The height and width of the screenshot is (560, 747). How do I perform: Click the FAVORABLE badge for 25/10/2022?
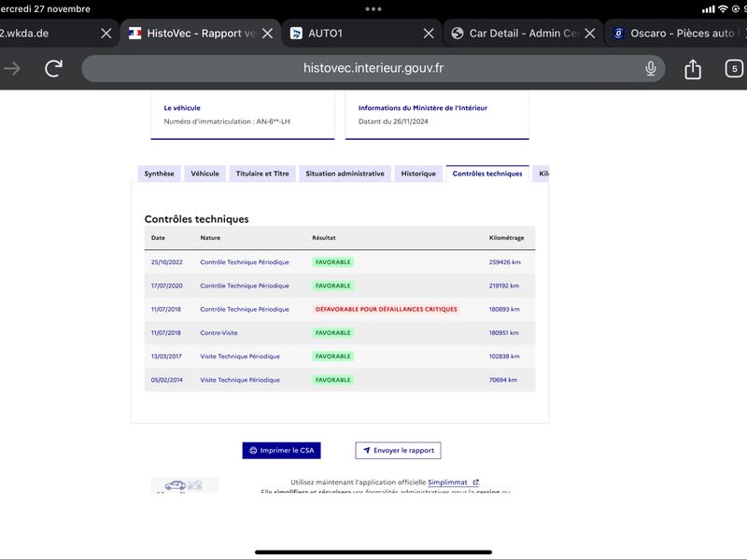(x=333, y=262)
